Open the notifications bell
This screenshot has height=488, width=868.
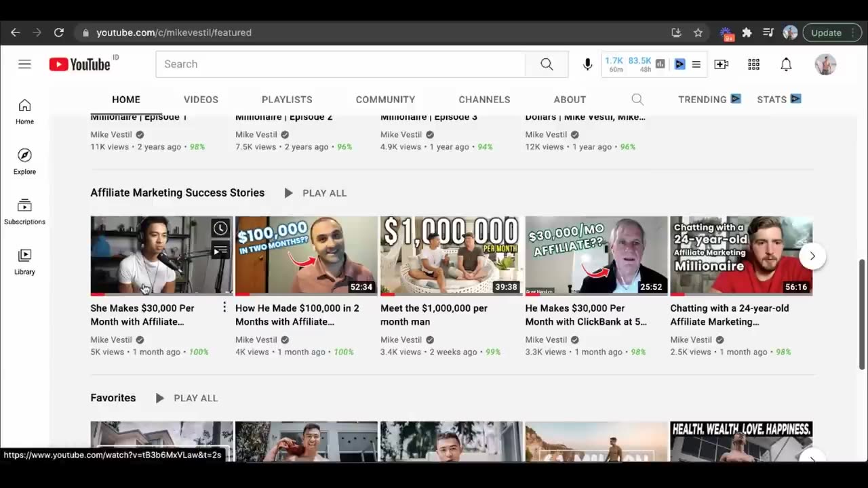pos(786,64)
